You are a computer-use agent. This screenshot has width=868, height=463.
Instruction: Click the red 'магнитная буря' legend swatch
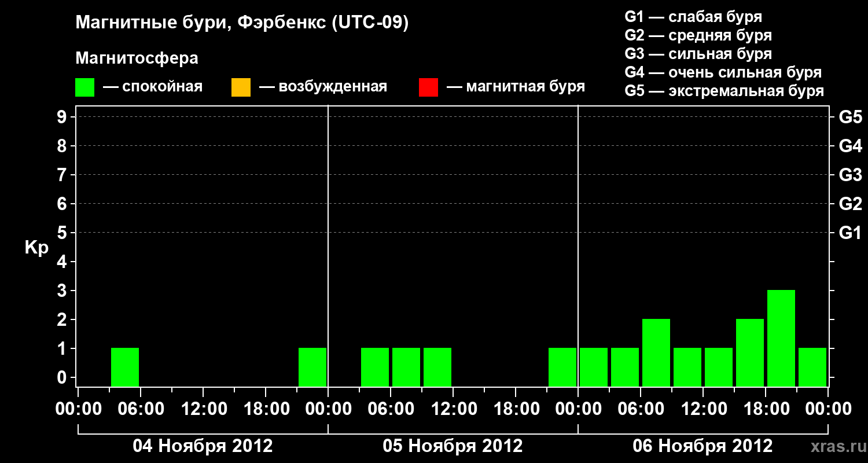coord(428,87)
